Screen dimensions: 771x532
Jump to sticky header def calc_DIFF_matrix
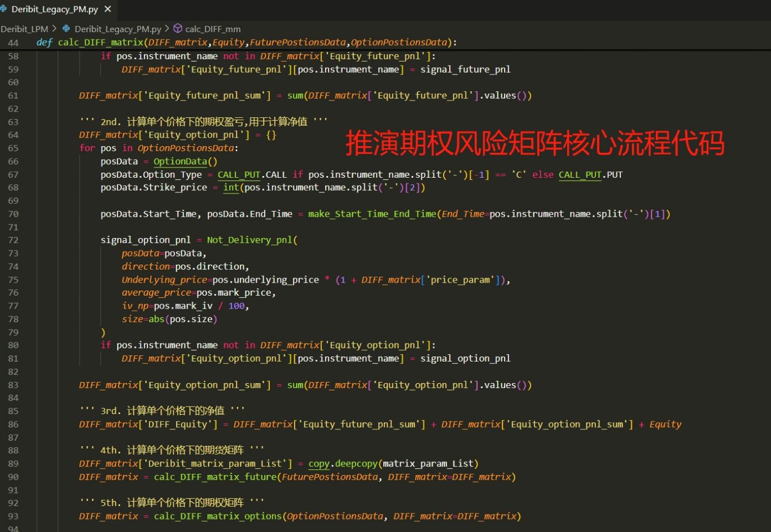tap(247, 42)
